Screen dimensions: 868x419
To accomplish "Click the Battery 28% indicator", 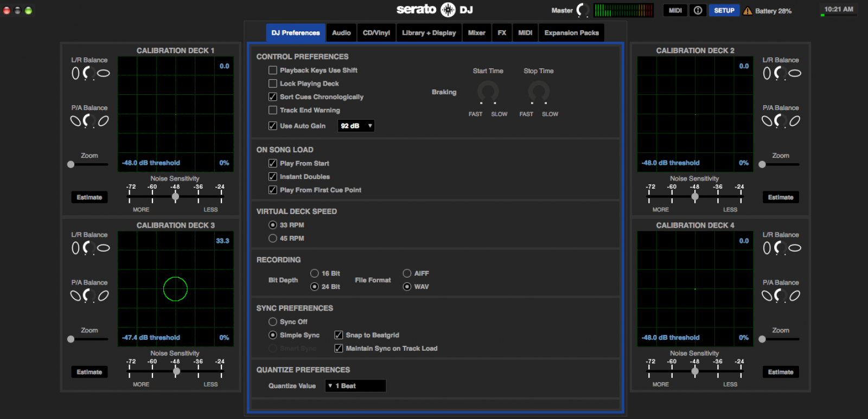I will [773, 11].
